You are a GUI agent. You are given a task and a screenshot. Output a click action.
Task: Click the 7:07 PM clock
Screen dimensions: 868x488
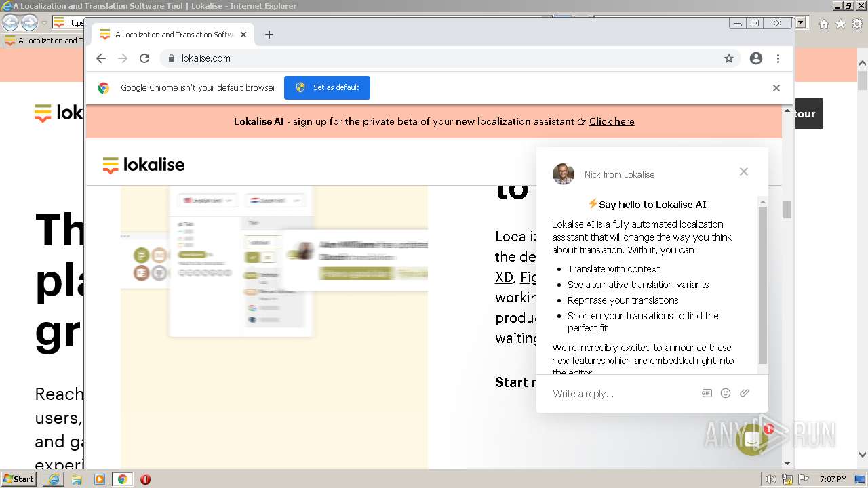(x=833, y=479)
